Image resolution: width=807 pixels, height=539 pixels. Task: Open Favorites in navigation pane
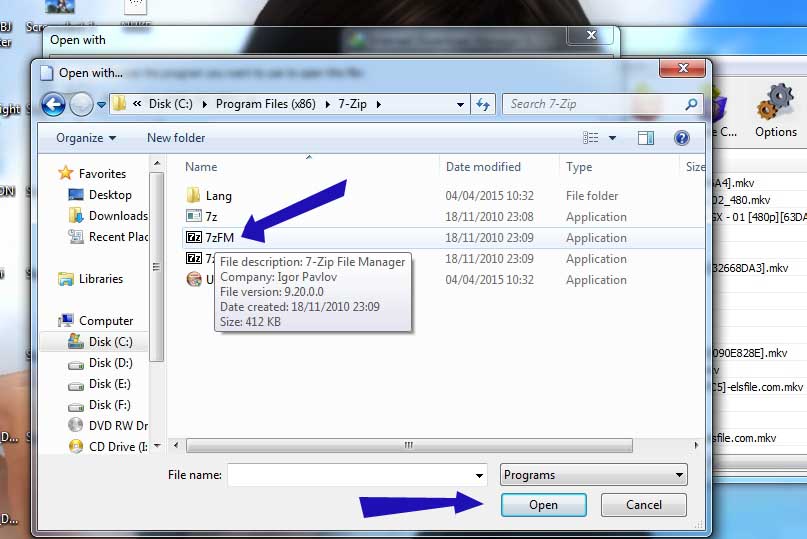(x=102, y=173)
